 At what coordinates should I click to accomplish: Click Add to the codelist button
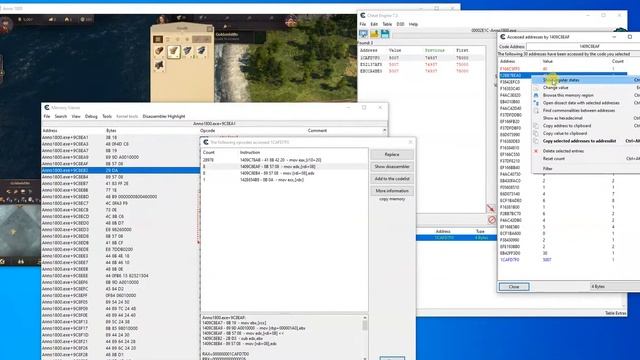point(392,179)
